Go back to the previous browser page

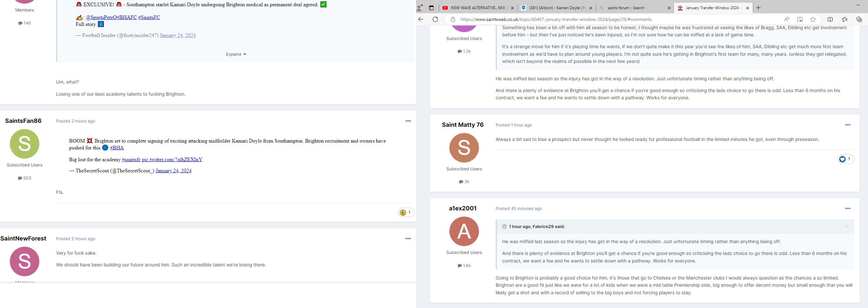[x=421, y=19]
